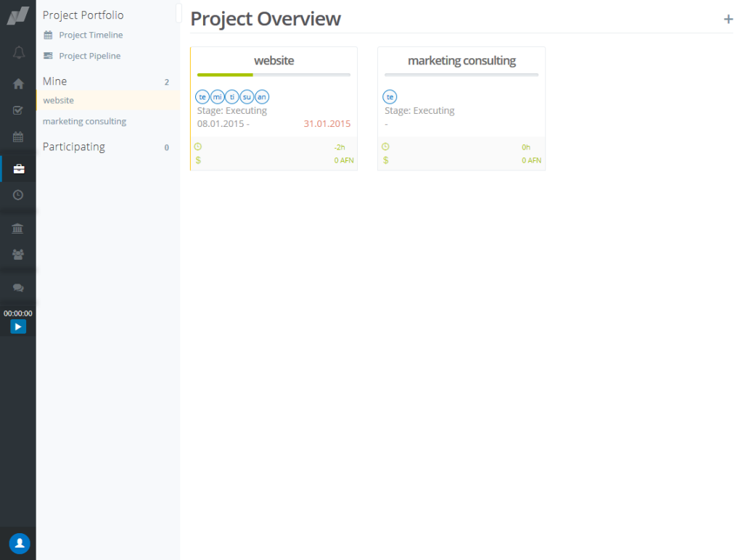
Task: Start the timer play button
Action: tap(18, 326)
